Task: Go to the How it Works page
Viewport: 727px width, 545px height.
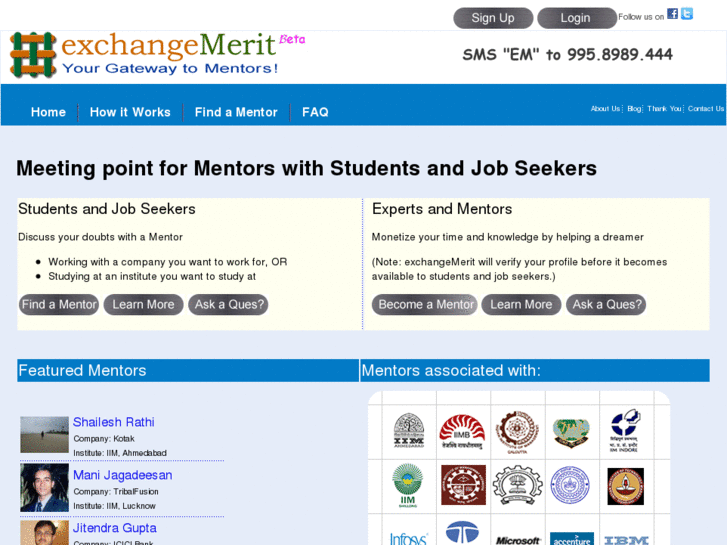Action: pyautogui.click(x=130, y=112)
